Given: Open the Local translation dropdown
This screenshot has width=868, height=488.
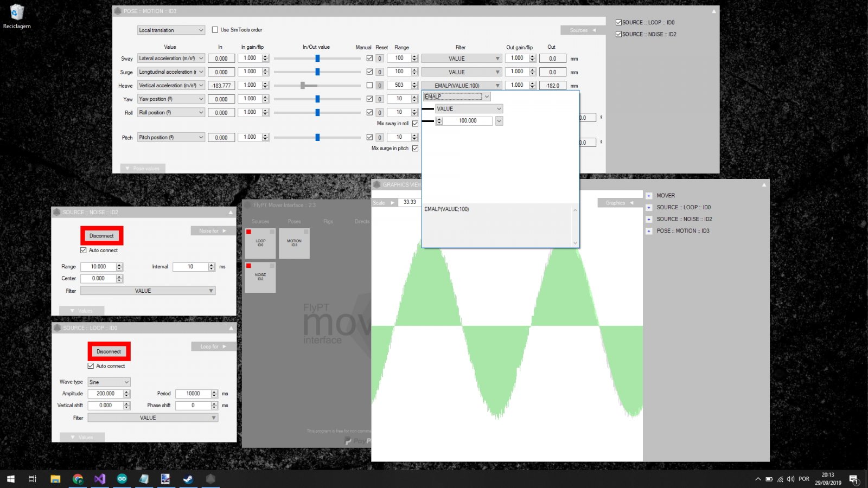Looking at the screenshot, I should [x=171, y=30].
